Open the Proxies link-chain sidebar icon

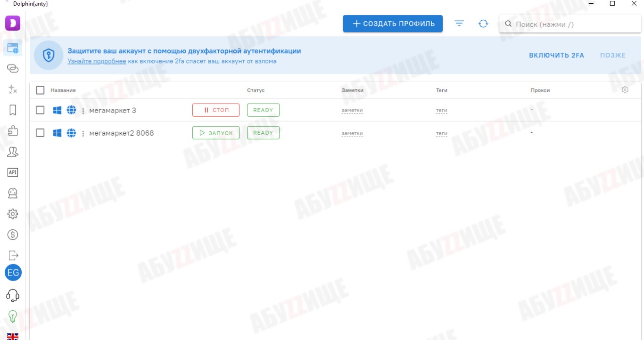(x=13, y=69)
